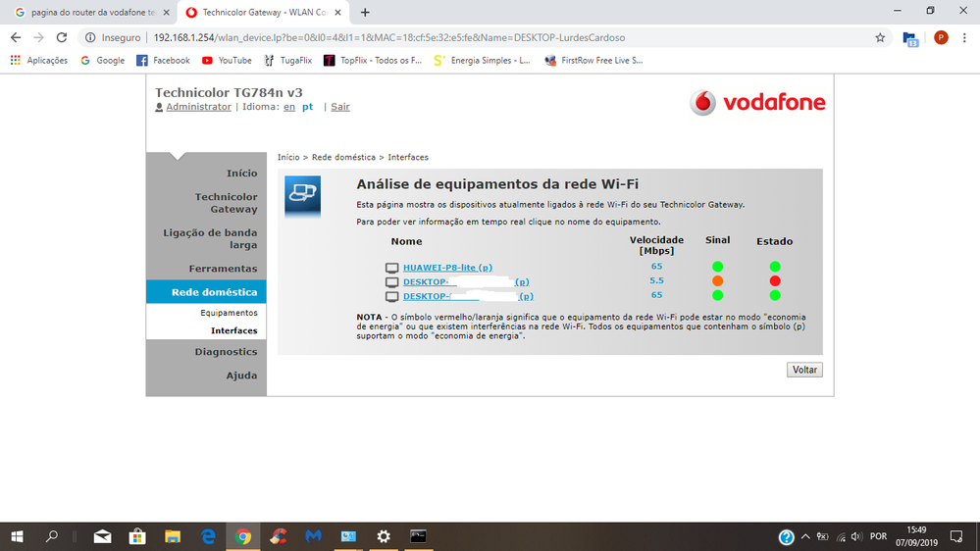Open the Energia Simples bookmark

point(482,60)
